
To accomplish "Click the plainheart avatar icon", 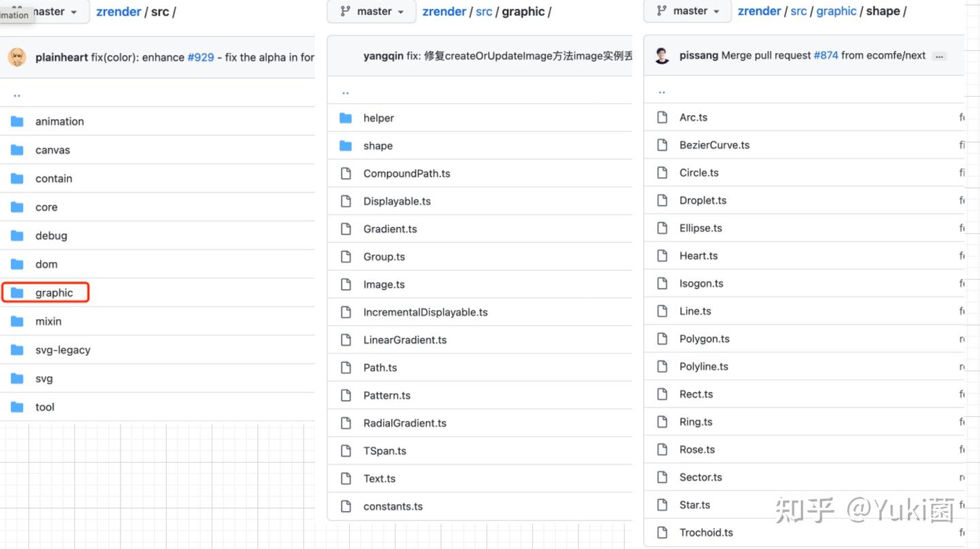I will [x=17, y=57].
